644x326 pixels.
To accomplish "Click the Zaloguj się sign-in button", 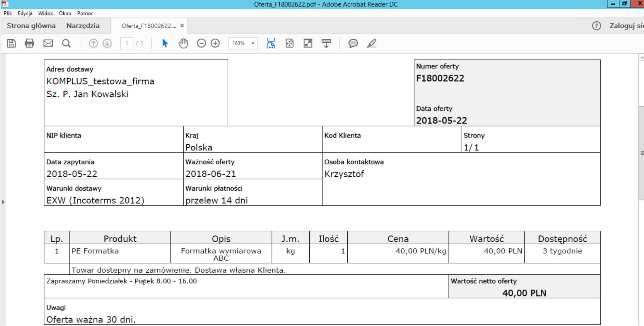I will coord(626,26).
